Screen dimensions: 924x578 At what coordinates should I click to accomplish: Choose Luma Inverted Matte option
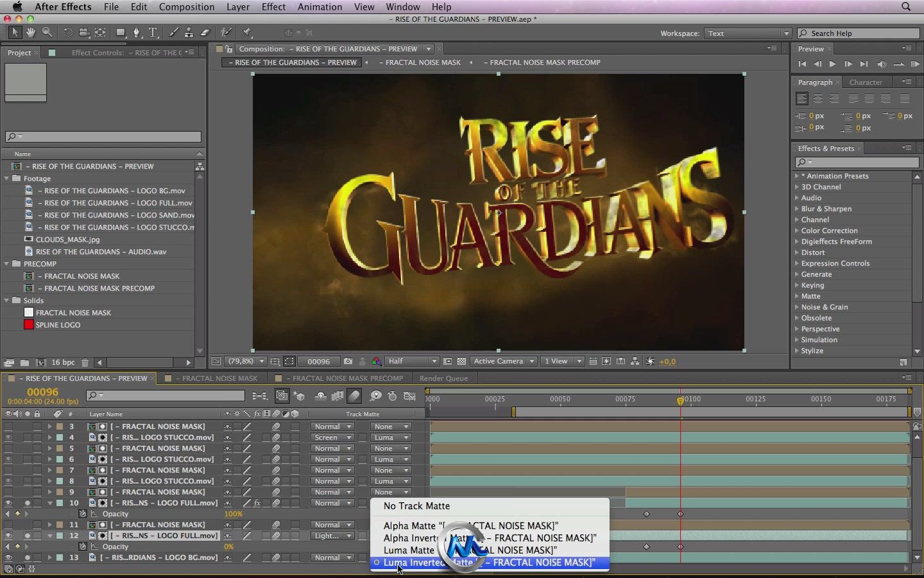490,563
